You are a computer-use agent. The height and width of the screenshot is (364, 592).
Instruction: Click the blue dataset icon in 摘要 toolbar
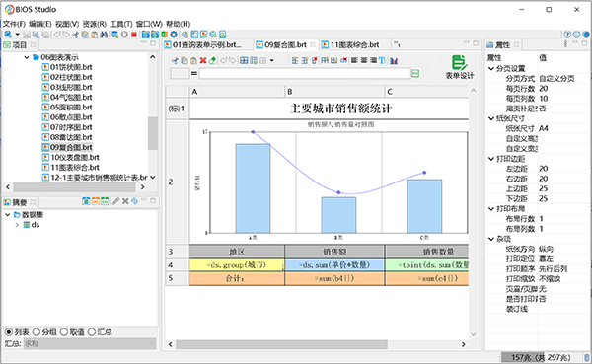pos(86,201)
